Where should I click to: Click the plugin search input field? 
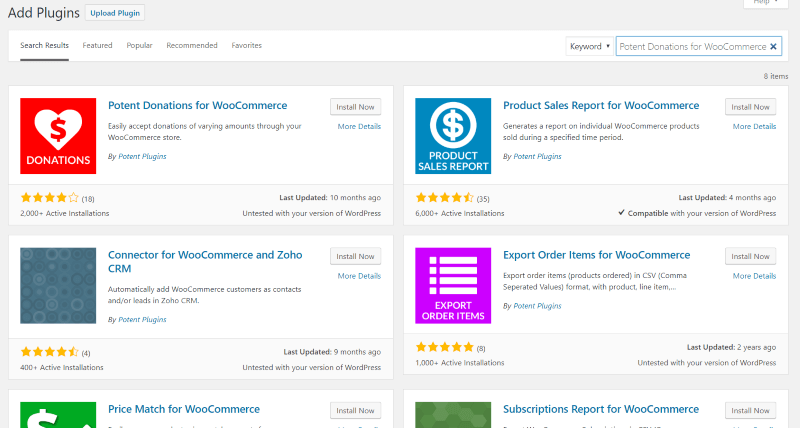click(x=690, y=46)
